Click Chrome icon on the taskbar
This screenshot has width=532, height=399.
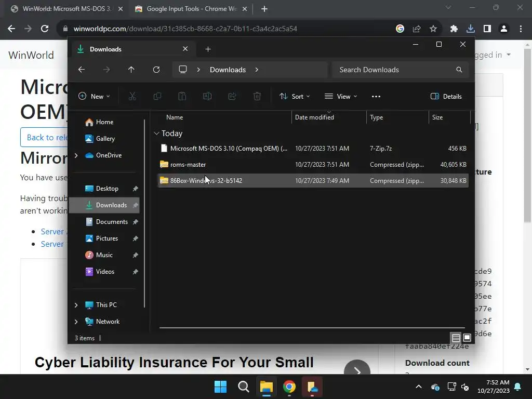(x=289, y=387)
